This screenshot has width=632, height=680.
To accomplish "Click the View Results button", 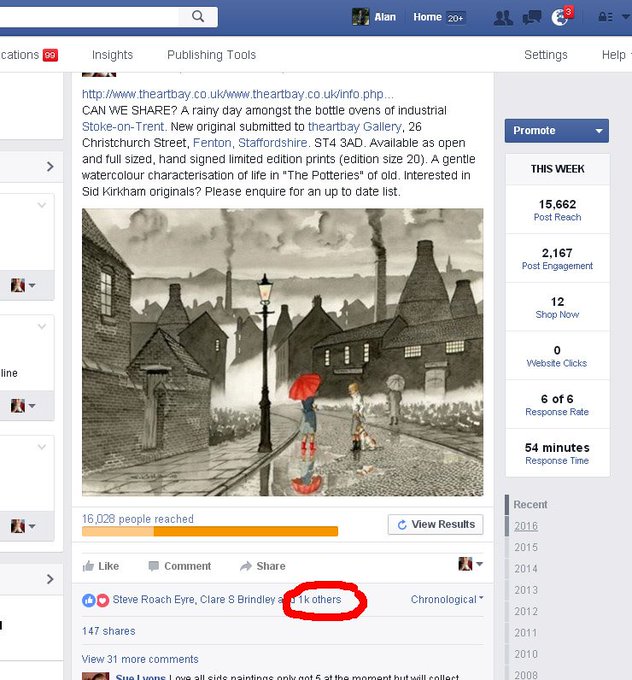I will point(436,524).
